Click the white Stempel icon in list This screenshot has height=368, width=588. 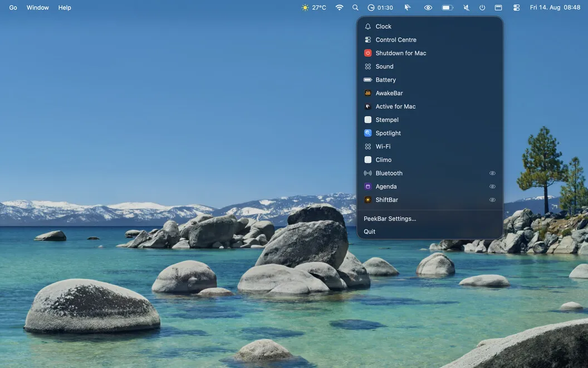tap(368, 120)
